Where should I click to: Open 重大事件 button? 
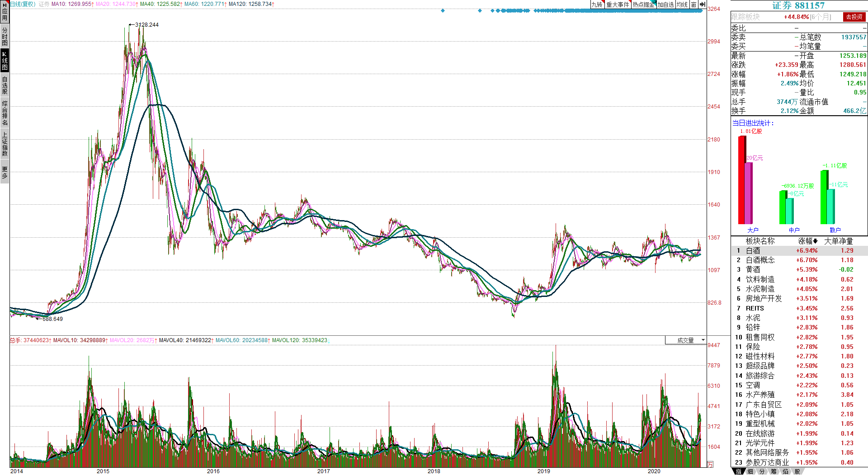(618, 5)
